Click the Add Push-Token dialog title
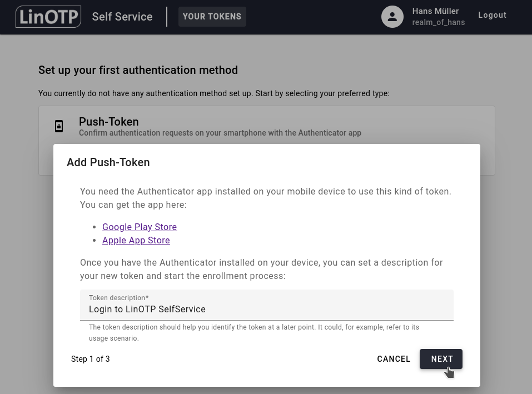This screenshot has width=532, height=394. (x=108, y=162)
